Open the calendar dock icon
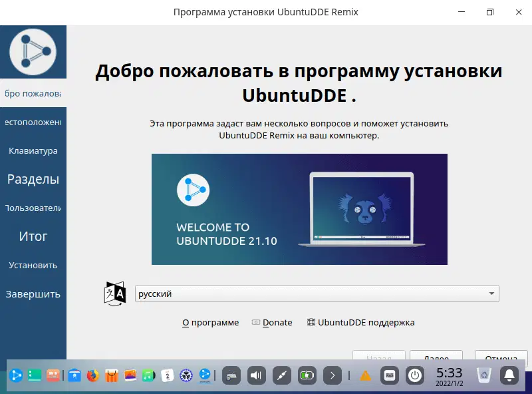Screen dimensions: 532x394 tap(168, 375)
